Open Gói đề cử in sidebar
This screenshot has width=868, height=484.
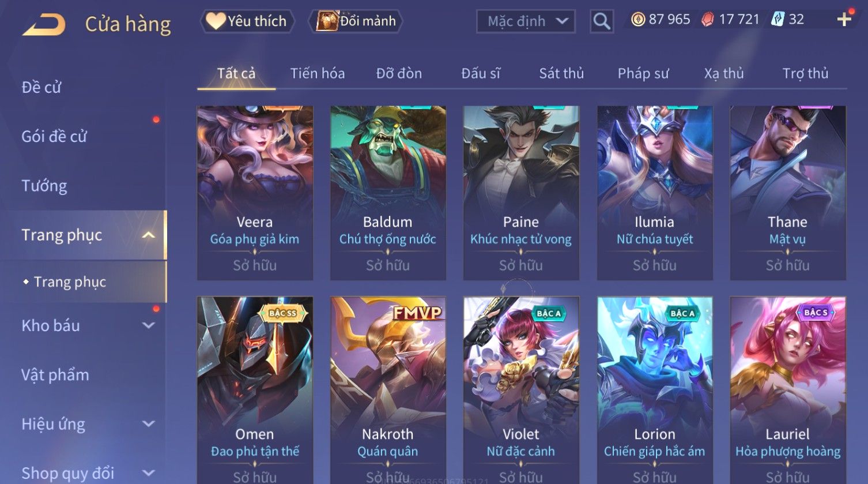(x=54, y=137)
